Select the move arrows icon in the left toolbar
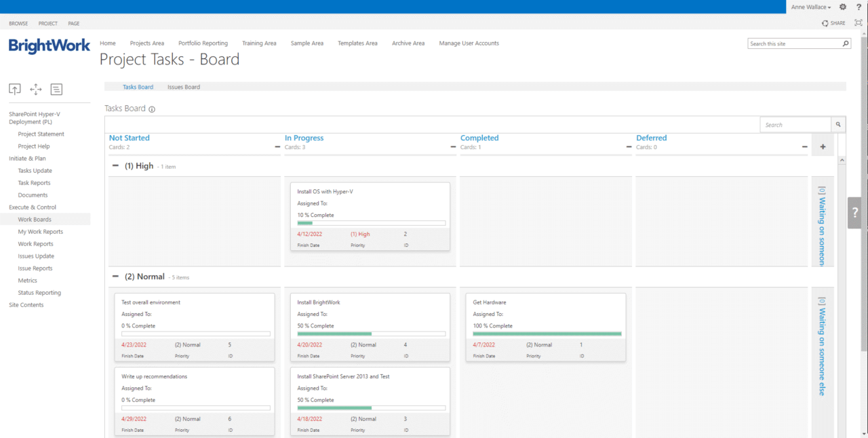 [x=35, y=89]
